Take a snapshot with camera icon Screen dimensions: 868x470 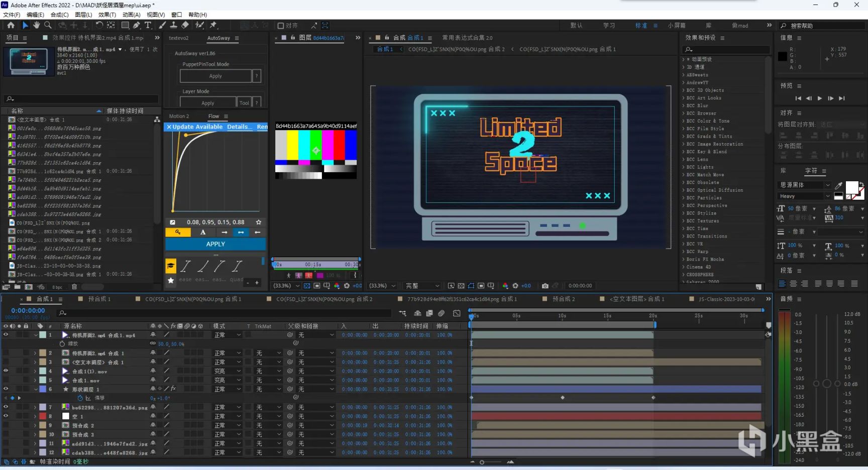click(x=545, y=286)
